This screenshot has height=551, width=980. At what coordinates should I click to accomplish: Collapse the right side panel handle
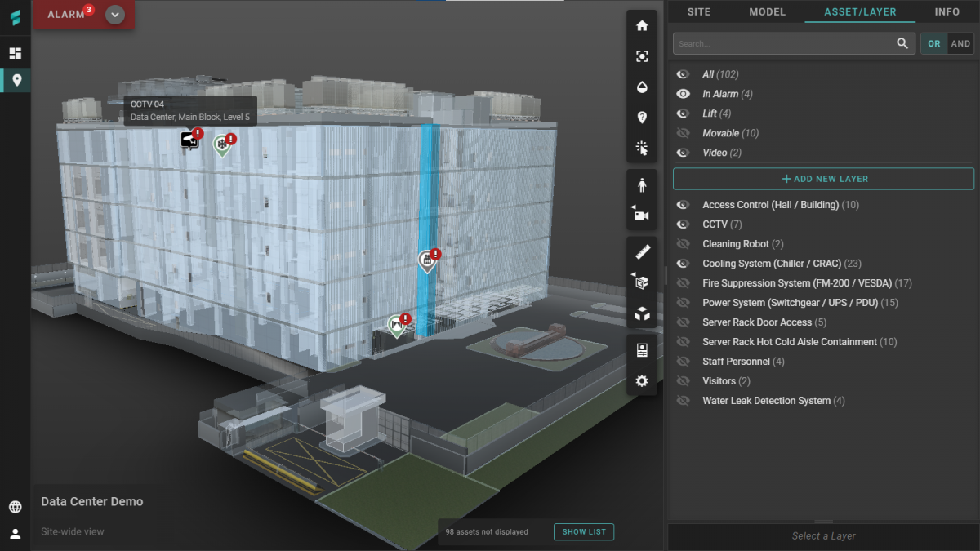(x=667, y=275)
